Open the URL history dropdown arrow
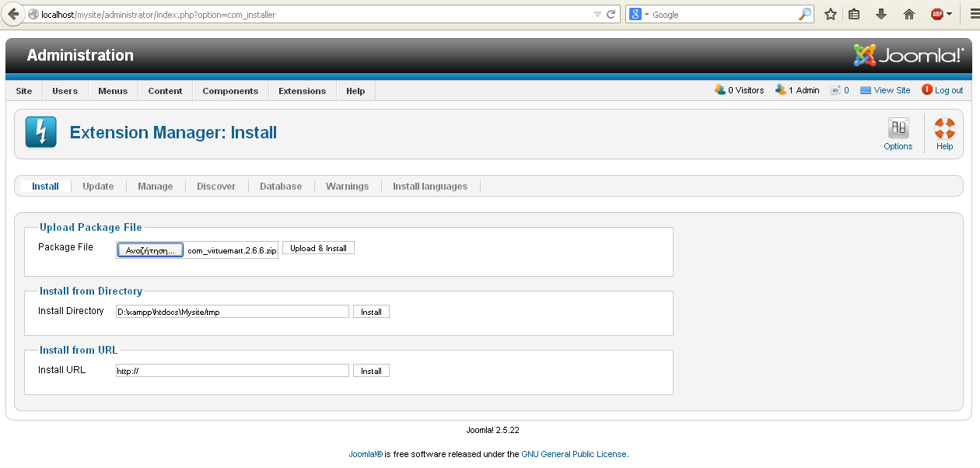This screenshot has width=980, height=468. [597, 14]
